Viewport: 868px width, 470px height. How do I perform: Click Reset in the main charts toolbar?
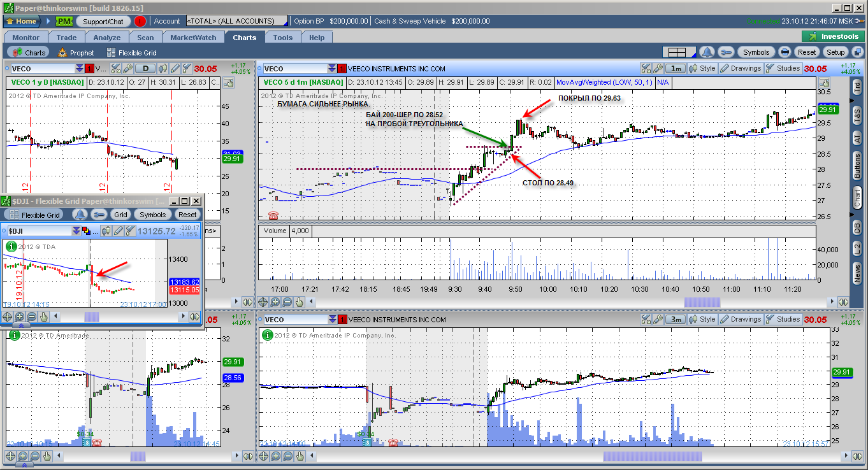tap(807, 52)
